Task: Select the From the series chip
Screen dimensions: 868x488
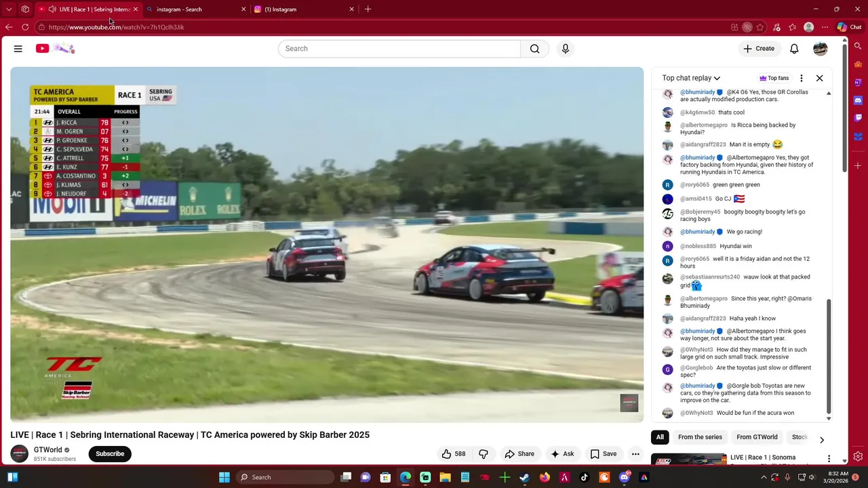Action: pos(700,437)
